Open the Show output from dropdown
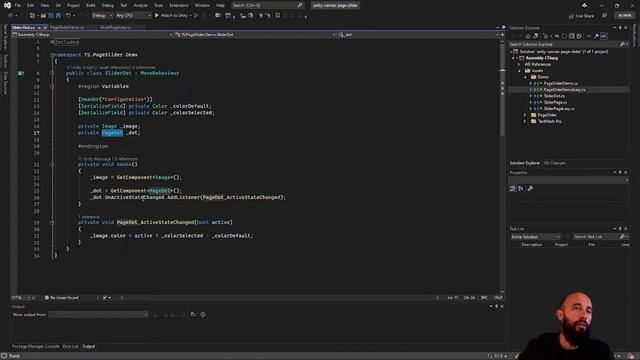640x360 pixels. 98,315
